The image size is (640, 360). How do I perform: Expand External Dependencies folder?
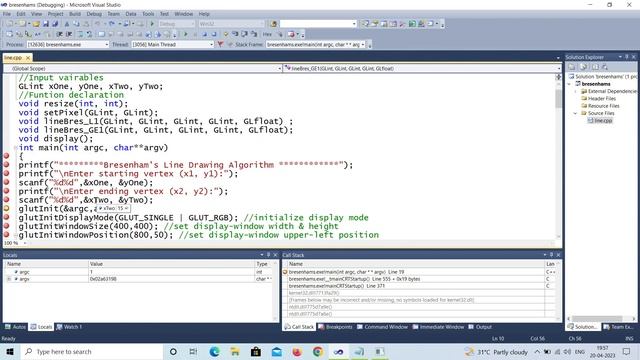(576, 91)
